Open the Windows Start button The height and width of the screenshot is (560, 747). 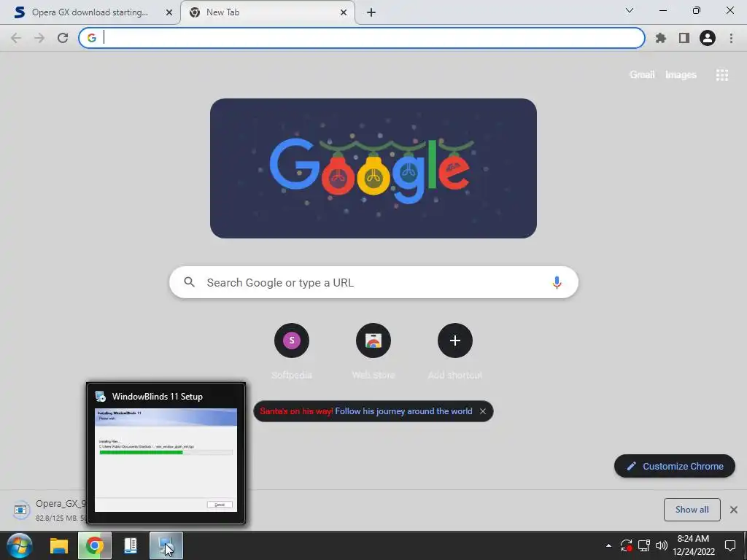[19, 545]
